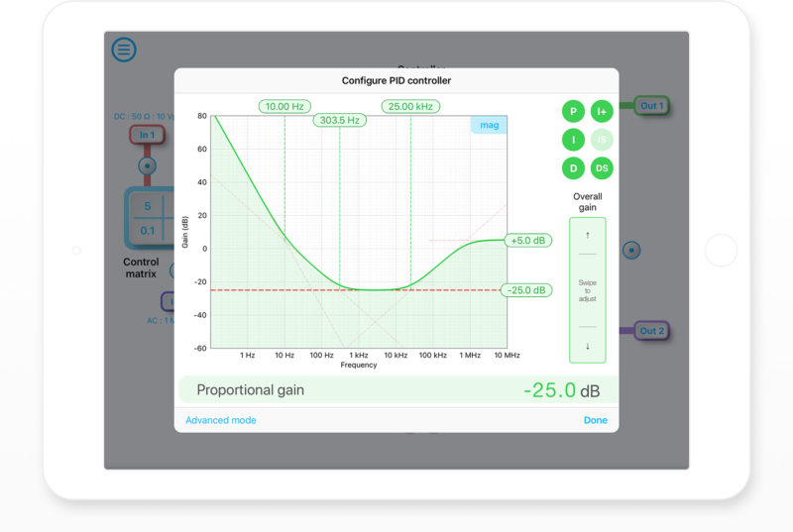793x532 pixels.
Task: Click the Overall gain swipe area
Action: tap(587, 290)
